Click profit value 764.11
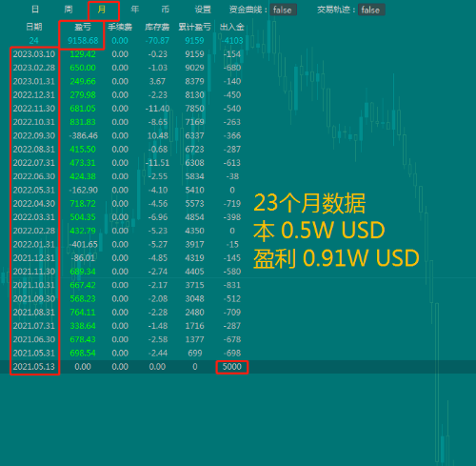 tap(83, 313)
